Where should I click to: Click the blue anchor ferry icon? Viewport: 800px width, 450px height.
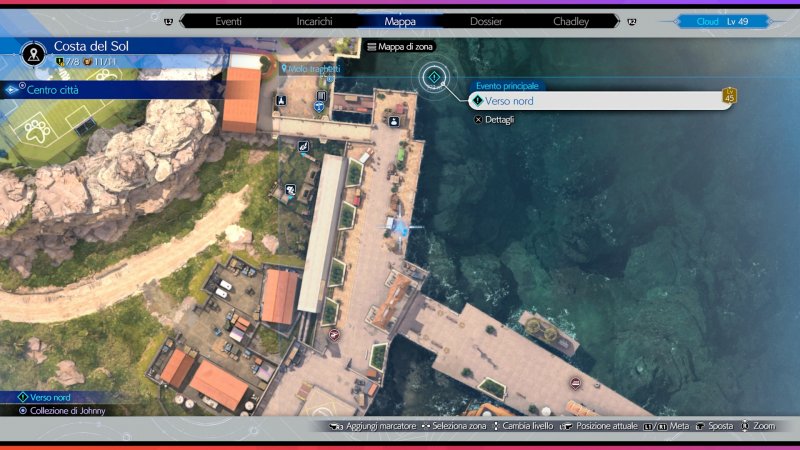click(x=321, y=107)
